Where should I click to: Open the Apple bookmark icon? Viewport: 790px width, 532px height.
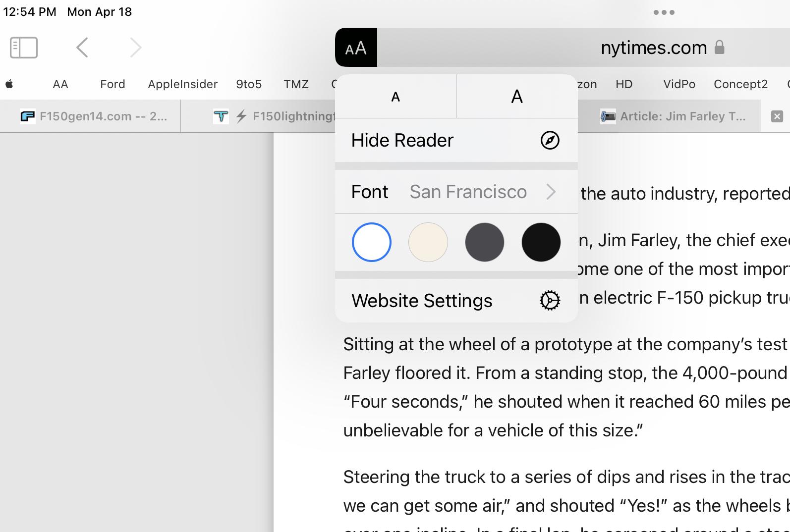pos(9,84)
